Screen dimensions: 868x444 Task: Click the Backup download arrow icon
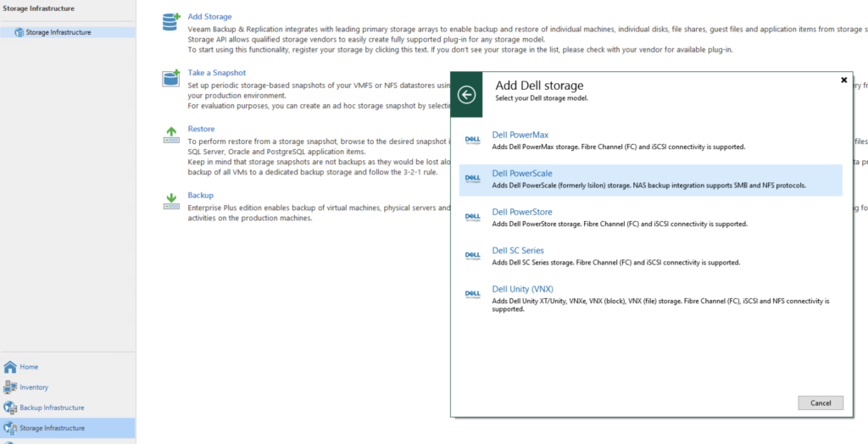[171, 200]
